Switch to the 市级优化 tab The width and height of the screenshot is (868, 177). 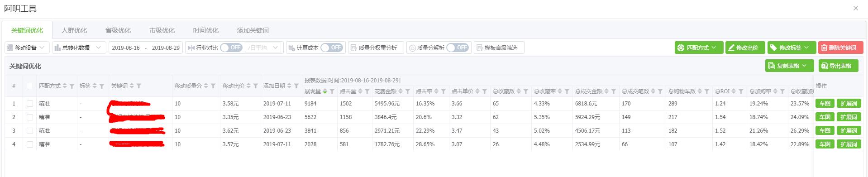pyautogui.click(x=162, y=30)
